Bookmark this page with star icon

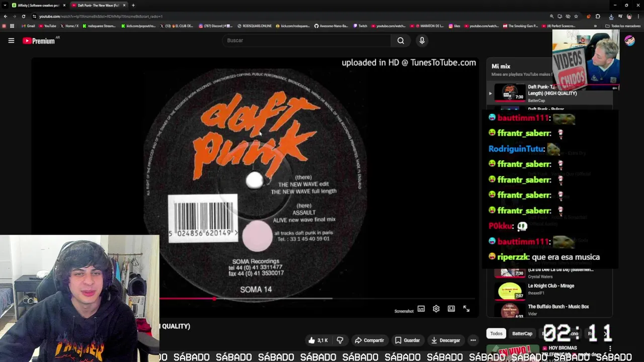click(x=576, y=16)
